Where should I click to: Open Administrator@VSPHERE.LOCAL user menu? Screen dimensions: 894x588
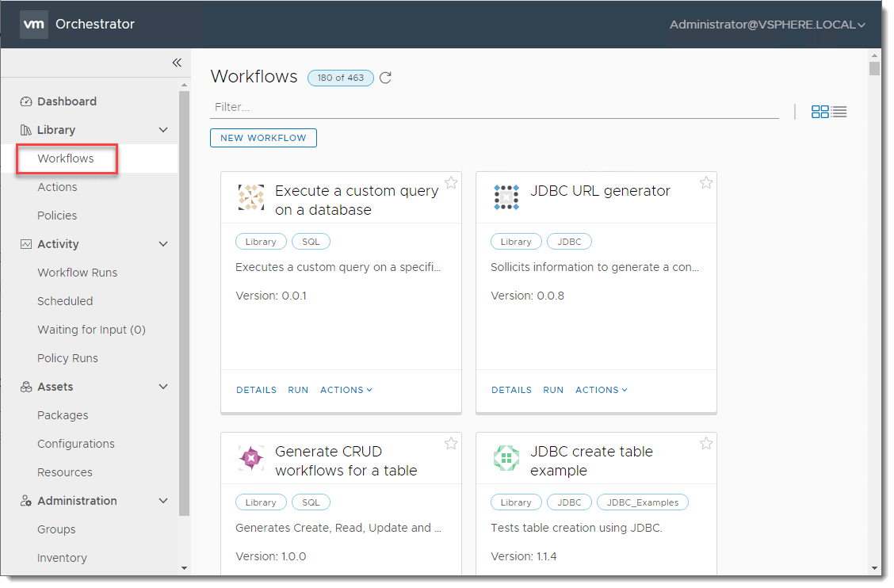coord(766,25)
